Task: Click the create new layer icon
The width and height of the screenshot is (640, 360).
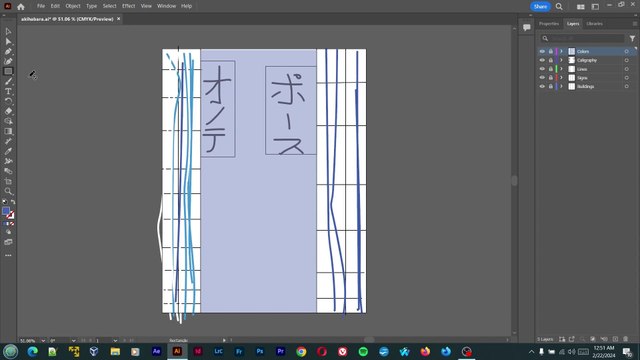Action: click(615, 339)
